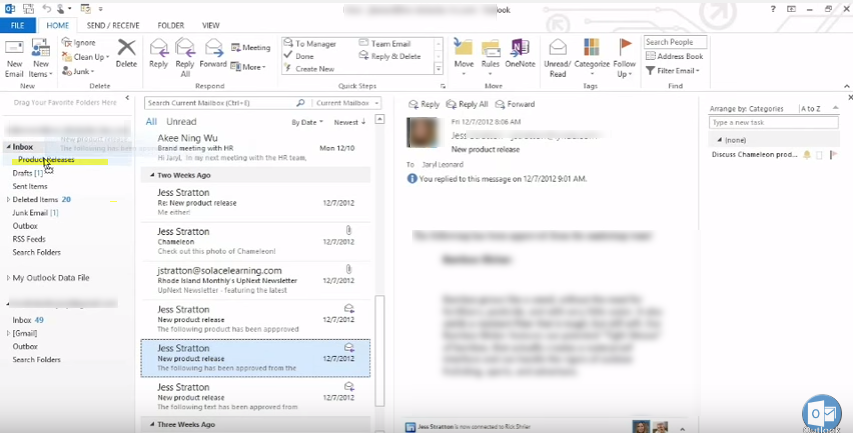The image size is (853, 433).
Task: Open the Filter Email dropdown
Action: coord(673,71)
